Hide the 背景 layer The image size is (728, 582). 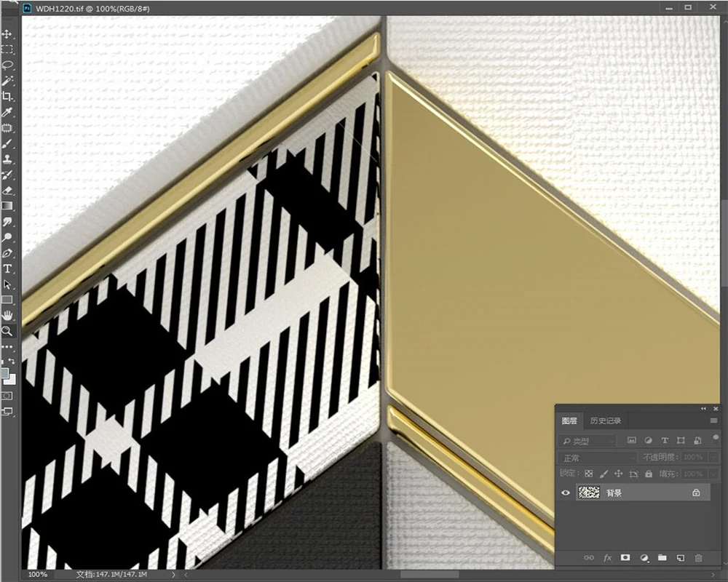(566, 493)
